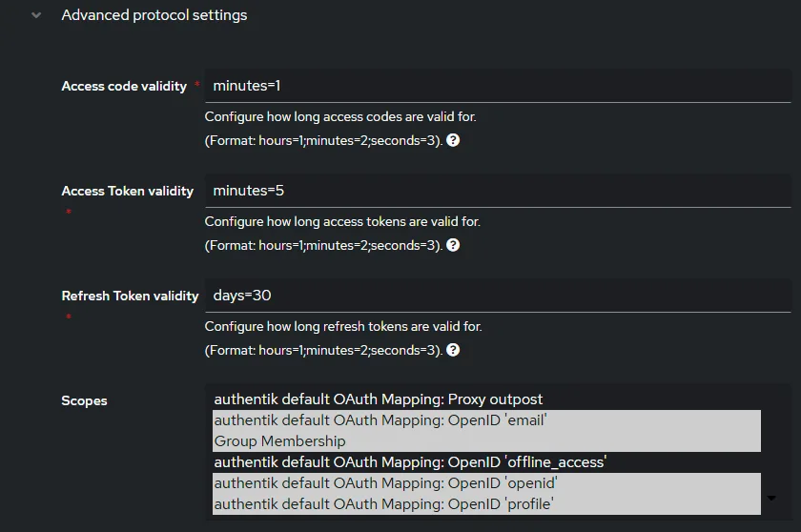This screenshot has width=801, height=532.
Task: Open help icon for access token format
Action: click(x=453, y=245)
